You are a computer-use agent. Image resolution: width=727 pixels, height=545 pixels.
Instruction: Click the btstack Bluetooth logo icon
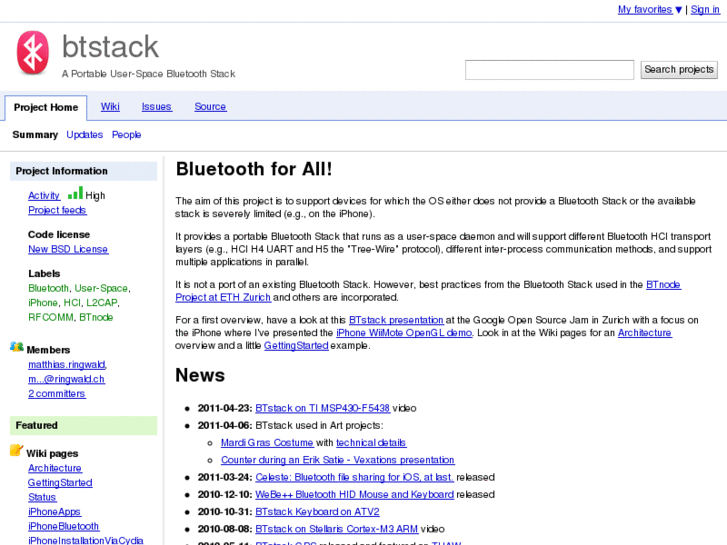point(33,53)
